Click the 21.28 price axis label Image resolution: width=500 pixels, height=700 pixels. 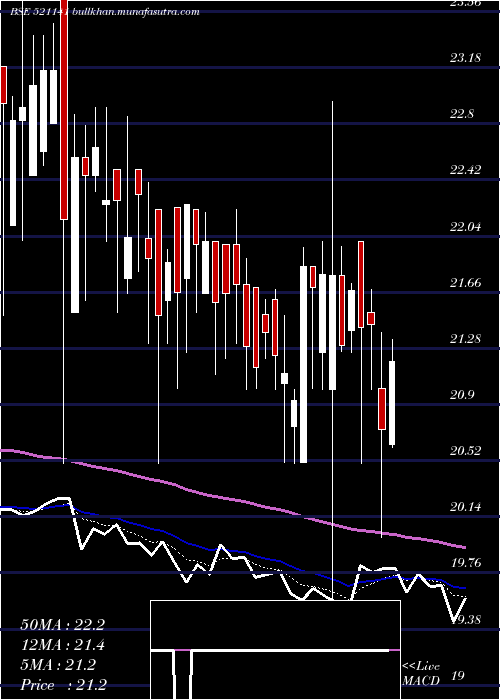coord(465,338)
